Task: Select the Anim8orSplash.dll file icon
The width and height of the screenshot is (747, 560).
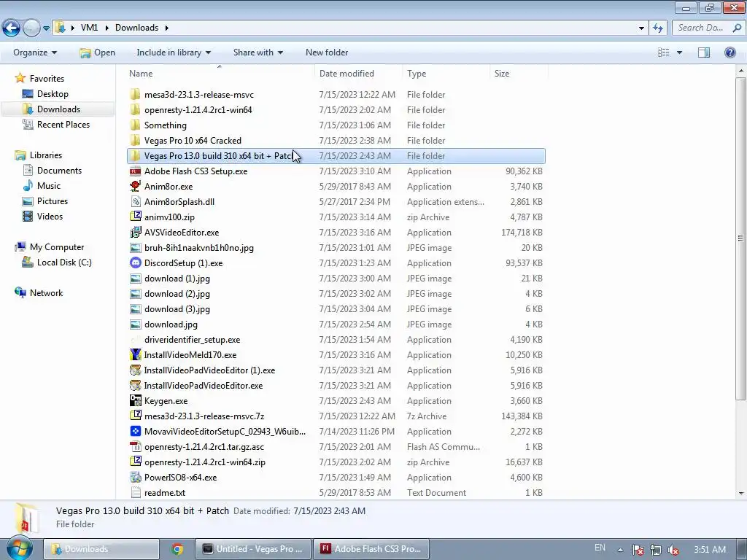Action: 135,201
